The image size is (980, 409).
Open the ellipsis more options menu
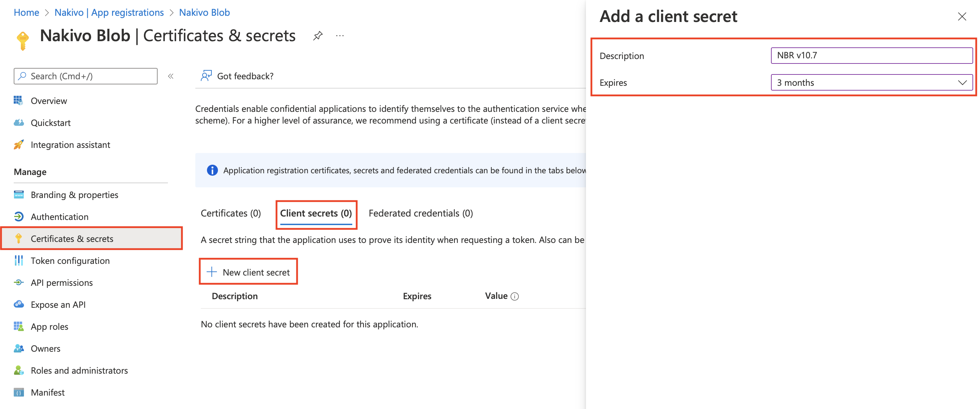pyautogui.click(x=340, y=36)
